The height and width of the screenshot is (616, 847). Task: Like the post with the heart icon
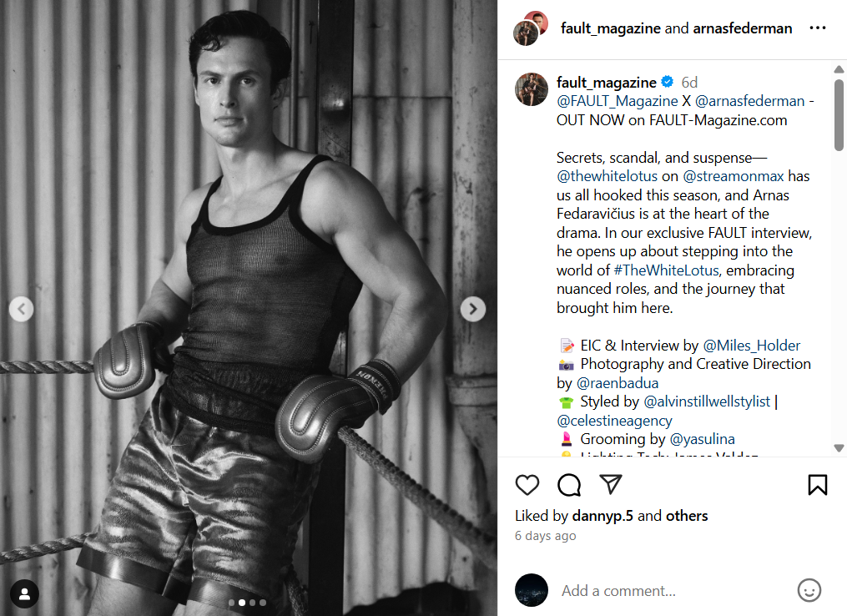click(527, 485)
